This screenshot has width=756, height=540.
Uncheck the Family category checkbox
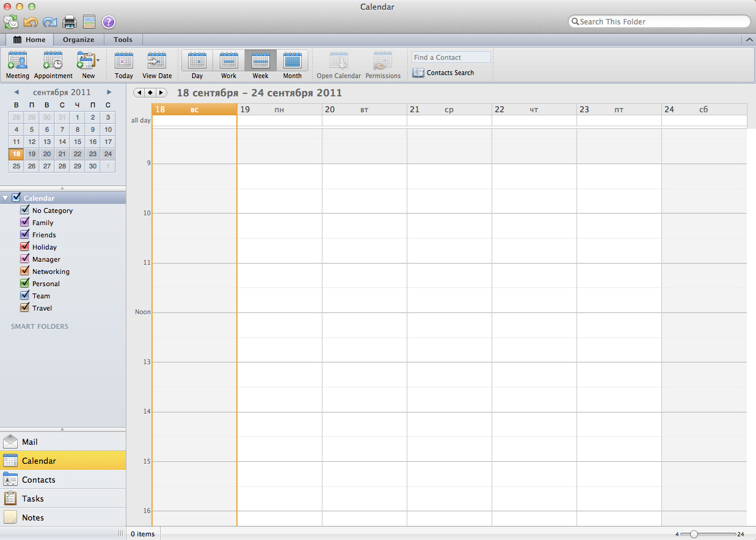pos(25,222)
